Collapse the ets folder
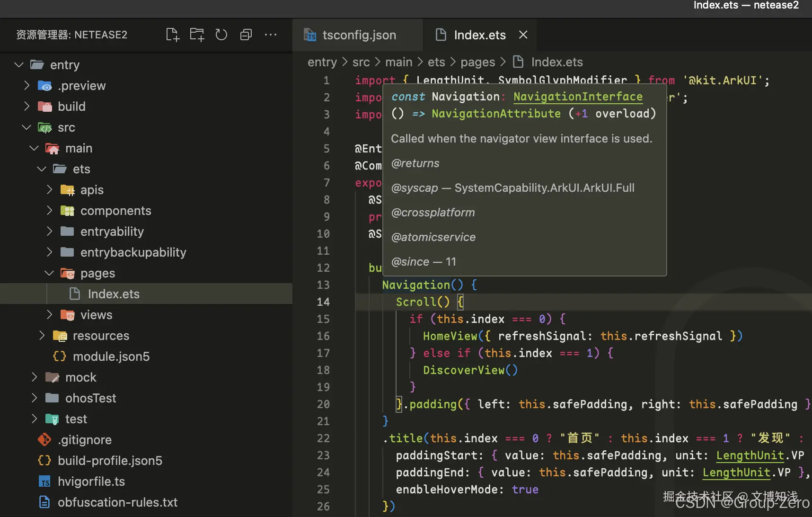The height and width of the screenshot is (517, 812). (x=42, y=169)
